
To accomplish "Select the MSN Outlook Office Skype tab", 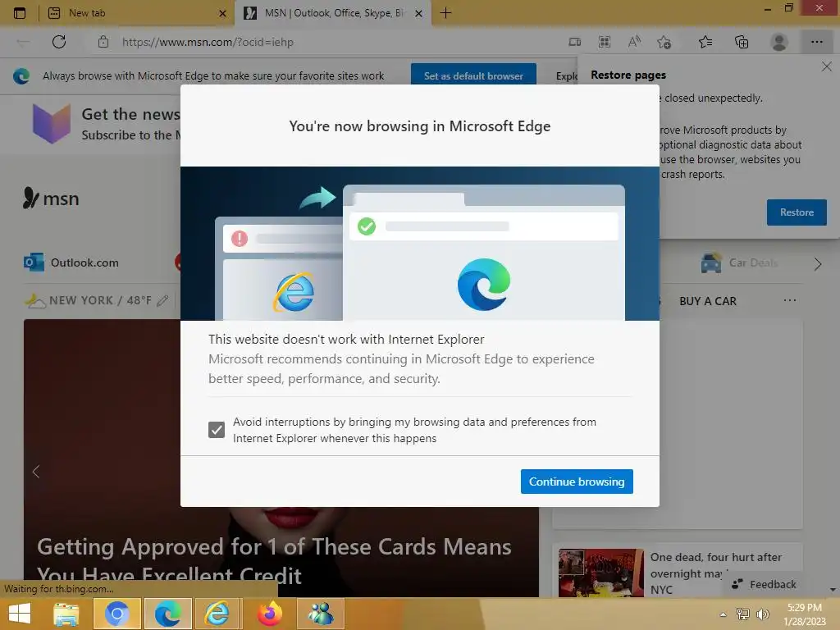I will pyautogui.click(x=332, y=13).
